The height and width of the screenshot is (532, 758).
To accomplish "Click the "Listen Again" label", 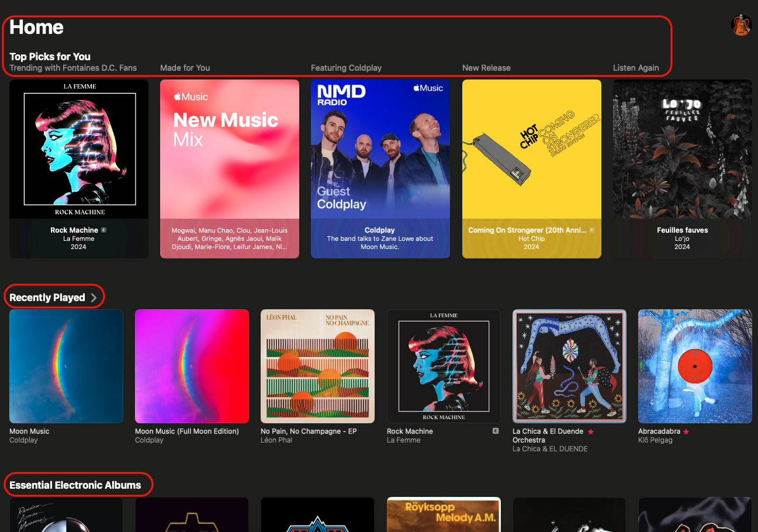I will [x=636, y=68].
